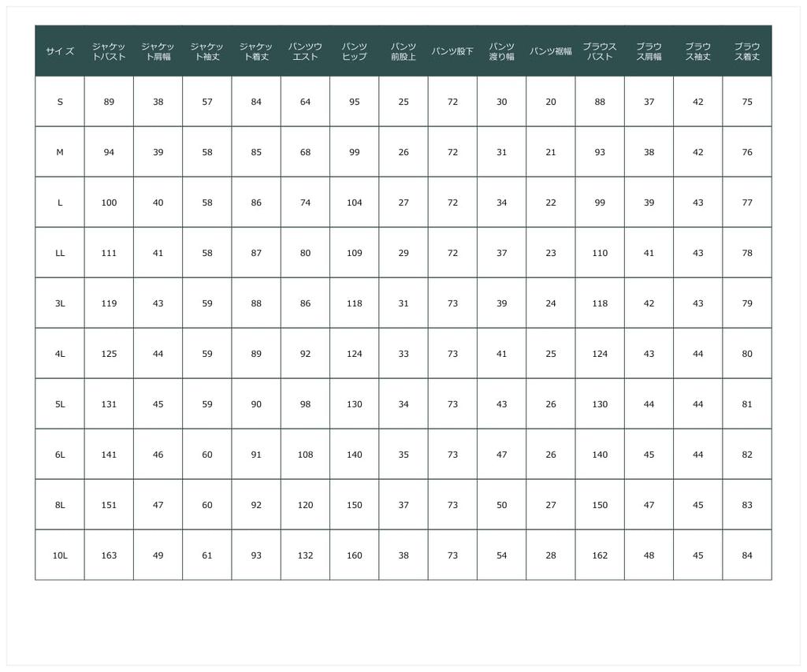Select jacket bust value 163 for 10L
The width and height of the screenshot is (807, 672).
point(109,555)
